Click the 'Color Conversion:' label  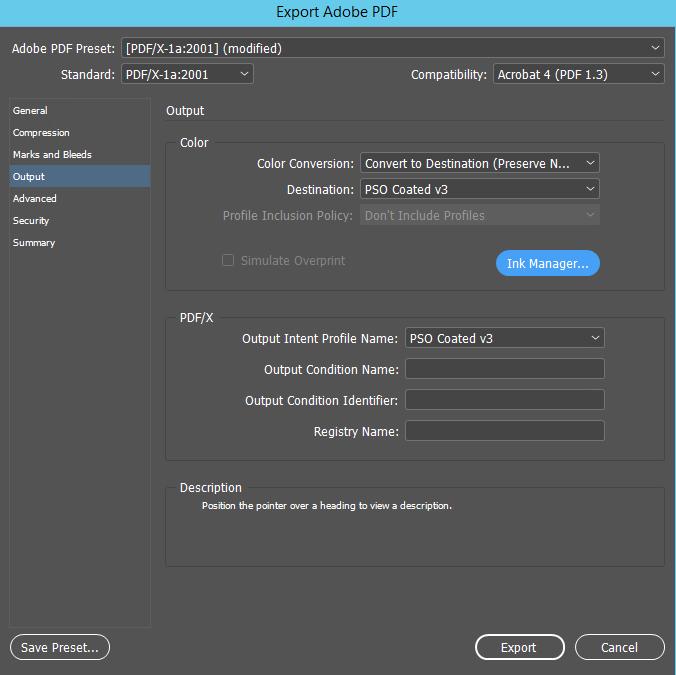click(x=305, y=164)
